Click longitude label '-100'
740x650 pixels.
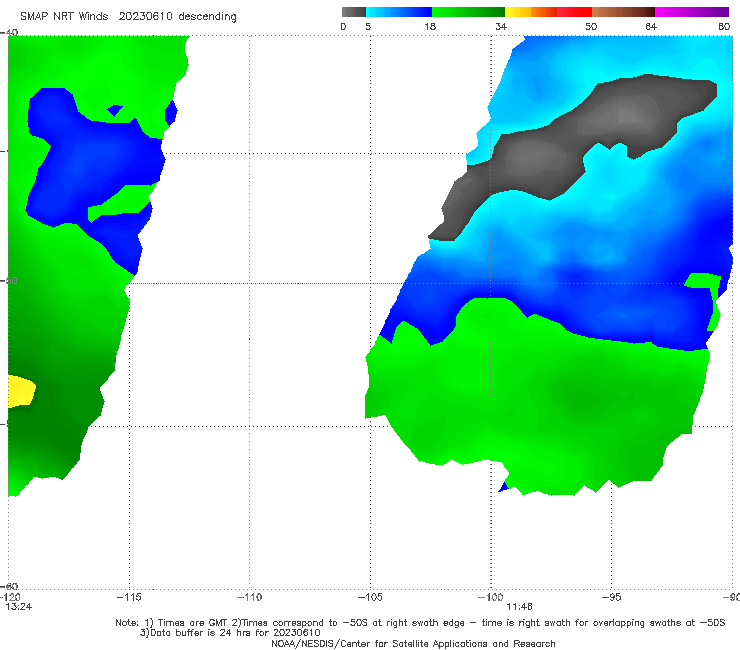coord(490,597)
